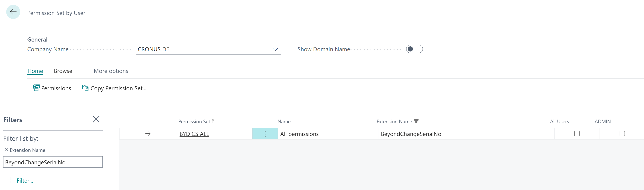Click the row selector arrow
The width and height of the screenshot is (644, 190).
(148, 134)
